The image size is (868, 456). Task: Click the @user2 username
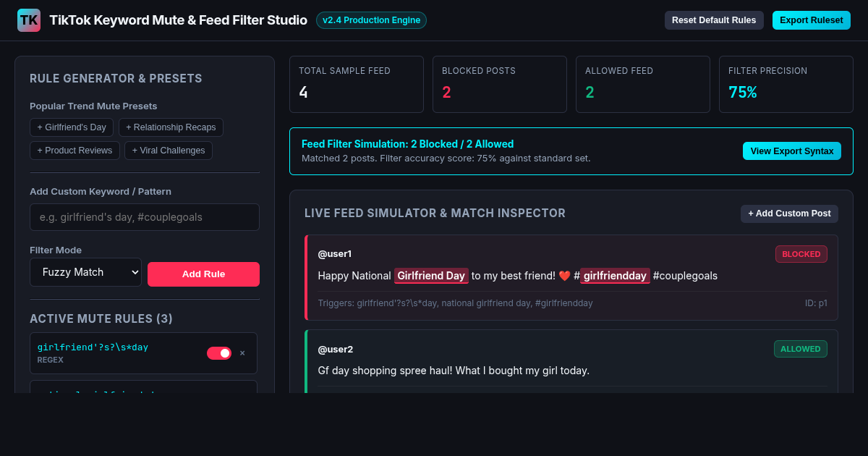[x=336, y=349]
